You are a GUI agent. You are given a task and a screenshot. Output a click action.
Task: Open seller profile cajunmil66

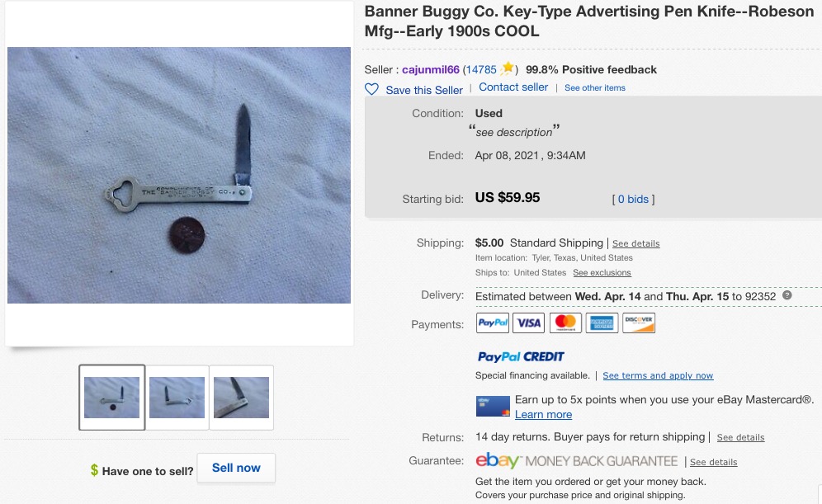pyautogui.click(x=431, y=69)
